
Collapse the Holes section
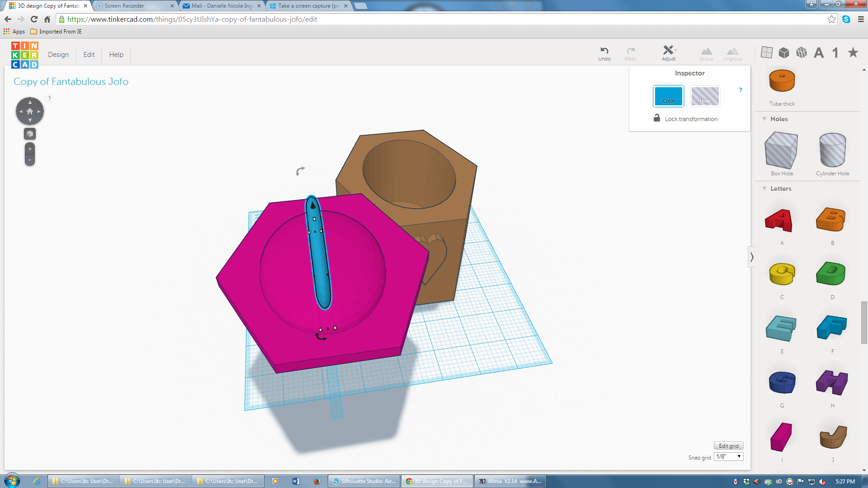click(x=764, y=119)
